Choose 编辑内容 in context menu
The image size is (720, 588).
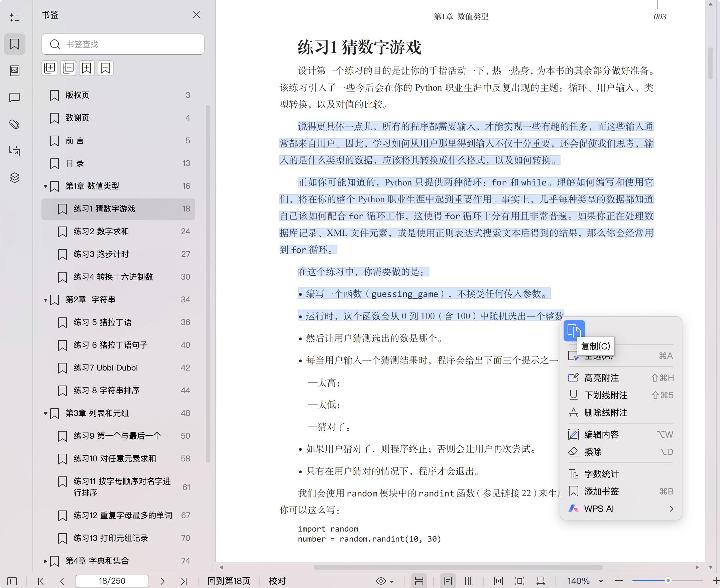pos(621,434)
